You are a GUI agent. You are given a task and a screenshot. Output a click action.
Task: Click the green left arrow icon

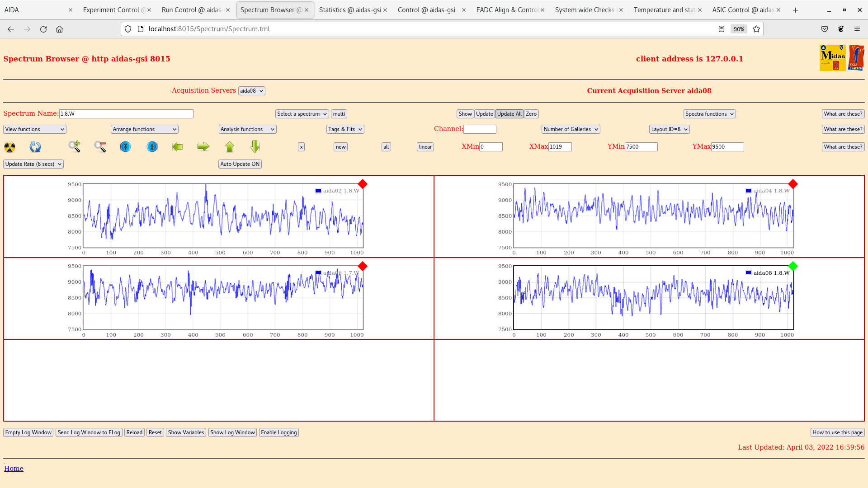tap(178, 146)
